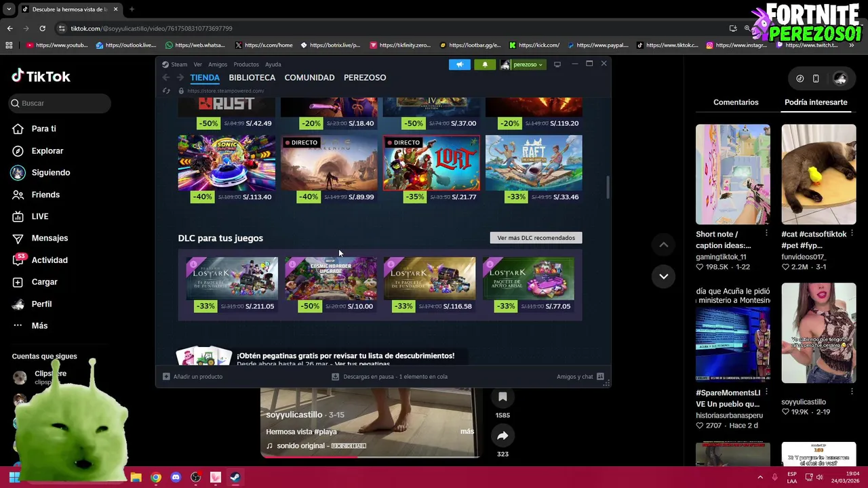Open Siguiendo in TikTok sidebar

41,172
